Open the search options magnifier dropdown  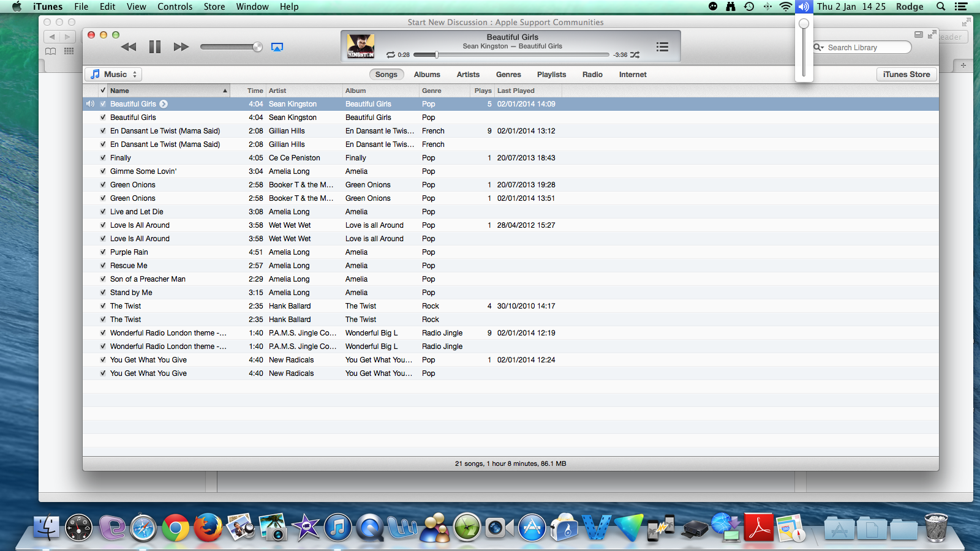tap(818, 47)
